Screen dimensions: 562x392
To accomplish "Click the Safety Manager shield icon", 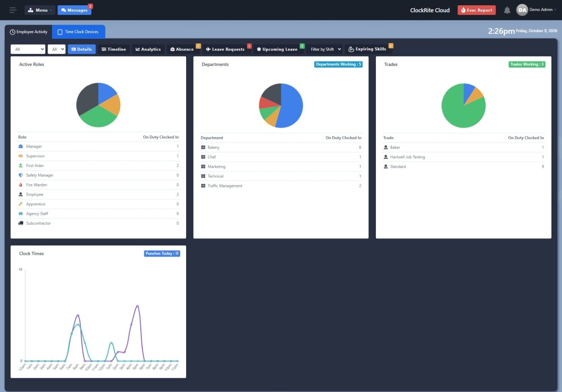I will click(20, 175).
